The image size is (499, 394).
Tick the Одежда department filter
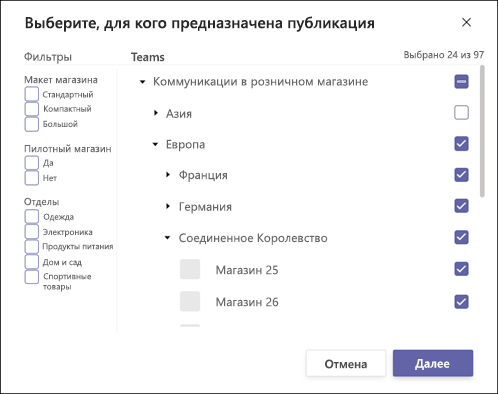(32, 216)
